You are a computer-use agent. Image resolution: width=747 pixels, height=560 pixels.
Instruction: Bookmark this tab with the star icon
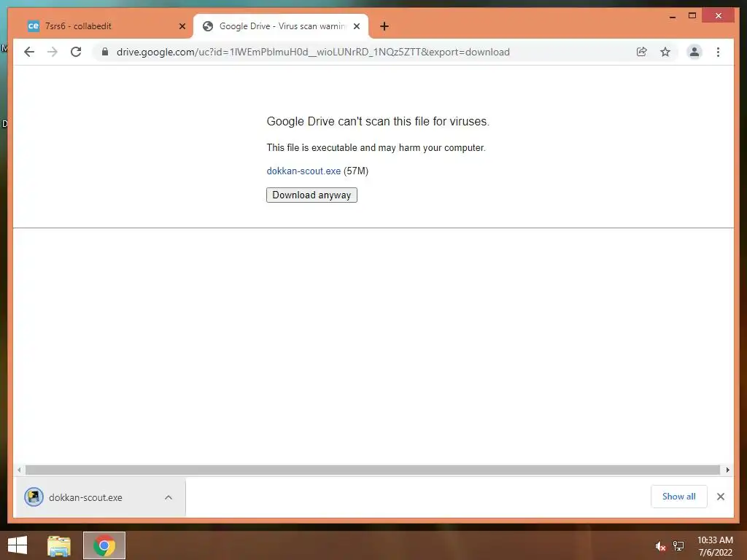point(665,52)
